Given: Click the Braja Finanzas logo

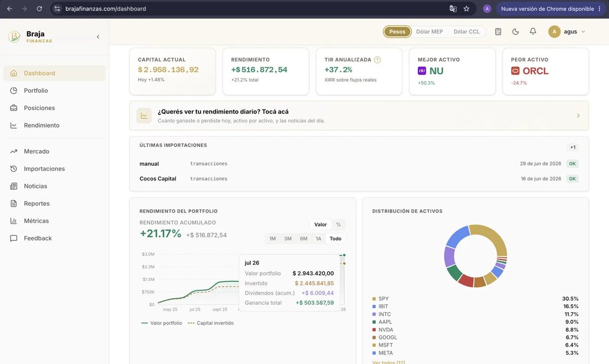Looking at the screenshot, I should pos(30,37).
